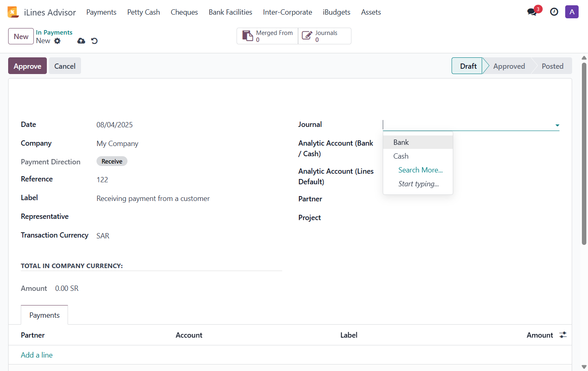Choose Search More in Journal dropdown
This screenshot has width=588, height=371.
click(x=420, y=170)
